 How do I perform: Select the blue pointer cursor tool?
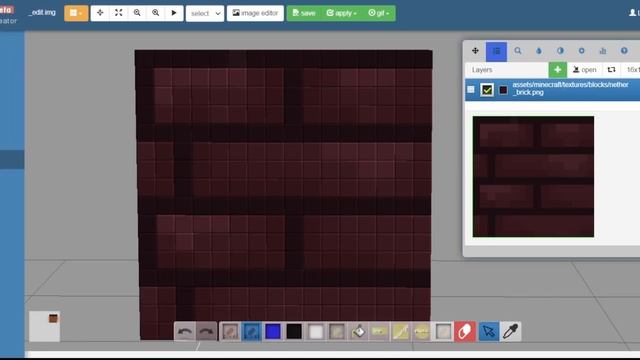click(x=489, y=331)
